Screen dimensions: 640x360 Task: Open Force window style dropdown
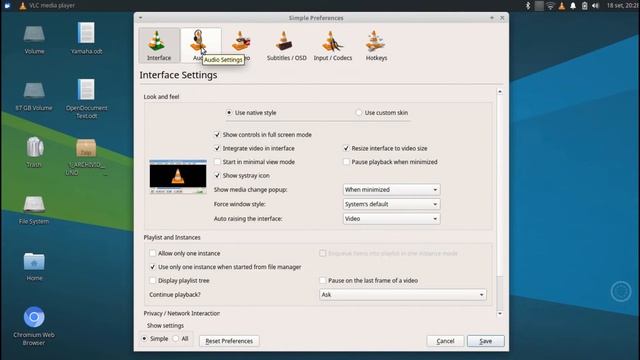click(391, 204)
